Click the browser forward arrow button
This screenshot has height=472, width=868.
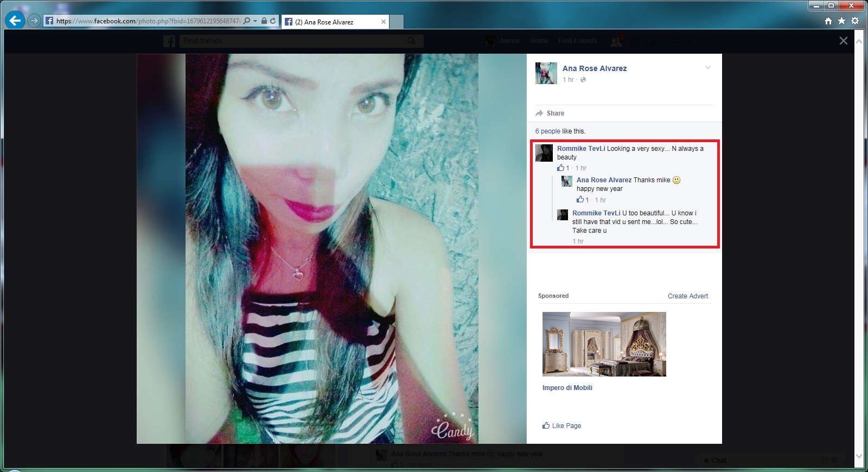point(34,21)
